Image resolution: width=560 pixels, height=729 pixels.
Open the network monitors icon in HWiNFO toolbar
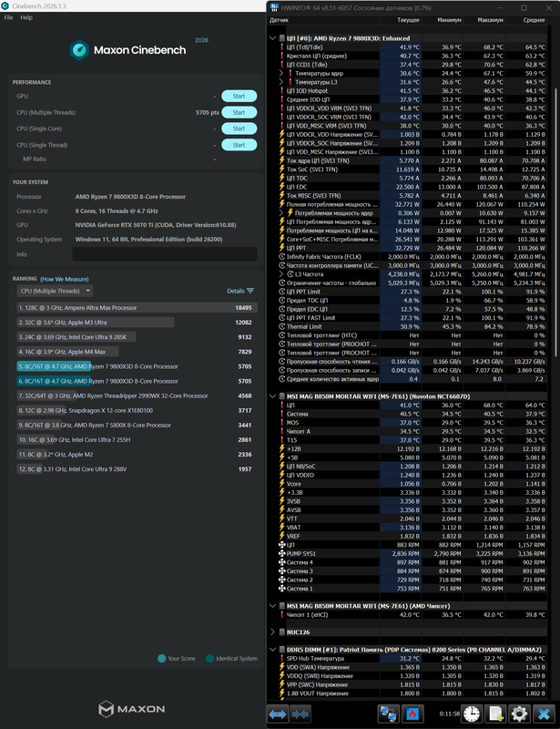[388, 714]
